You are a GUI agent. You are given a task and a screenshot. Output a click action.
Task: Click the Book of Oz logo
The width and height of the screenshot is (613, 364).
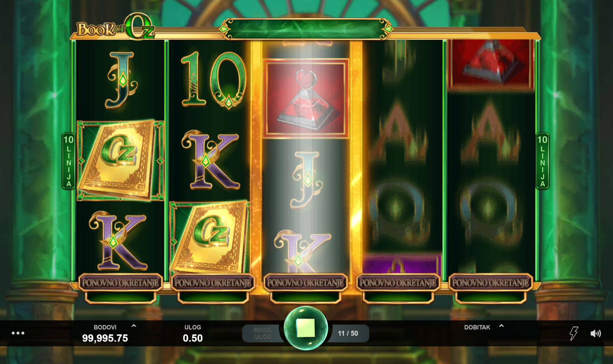tap(115, 27)
